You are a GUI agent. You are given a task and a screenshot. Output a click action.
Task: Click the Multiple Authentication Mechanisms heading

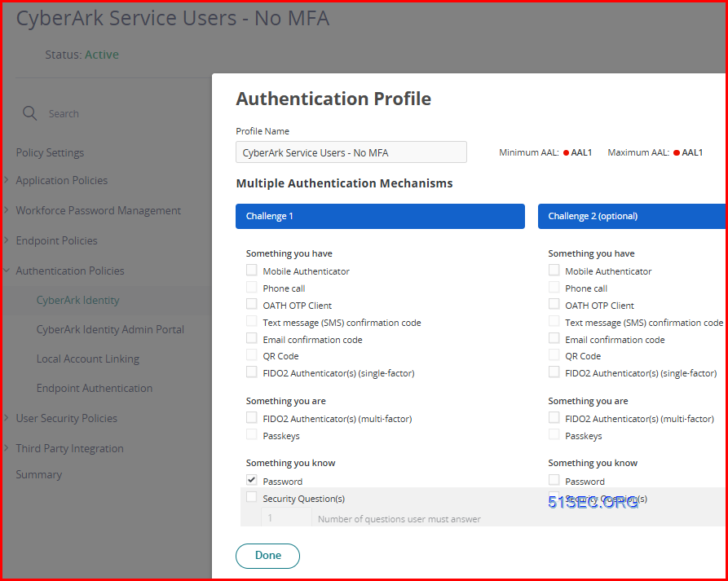(x=344, y=183)
